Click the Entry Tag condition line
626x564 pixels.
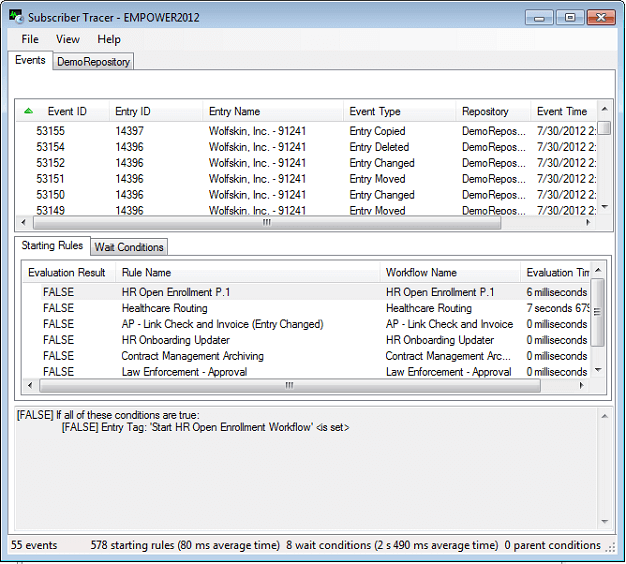[205, 427]
